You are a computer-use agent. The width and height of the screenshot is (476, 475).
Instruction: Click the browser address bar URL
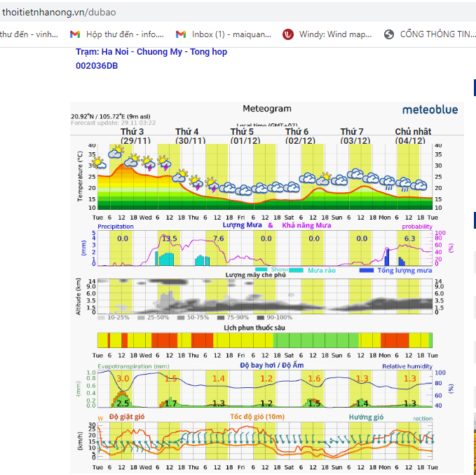coord(59,13)
